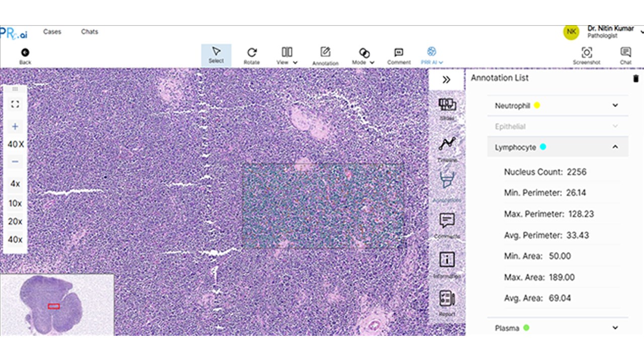Open the Chats tab
Image resolution: width=644 pixels, height=362 pixels.
[90, 32]
